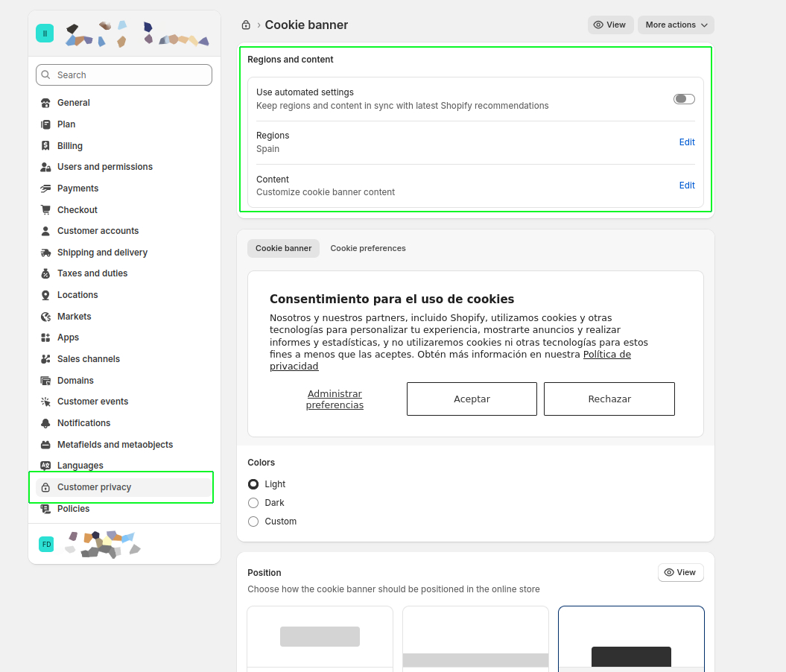The image size is (786, 672).
Task: Open Customer privacy settings
Action: point(124,487)
